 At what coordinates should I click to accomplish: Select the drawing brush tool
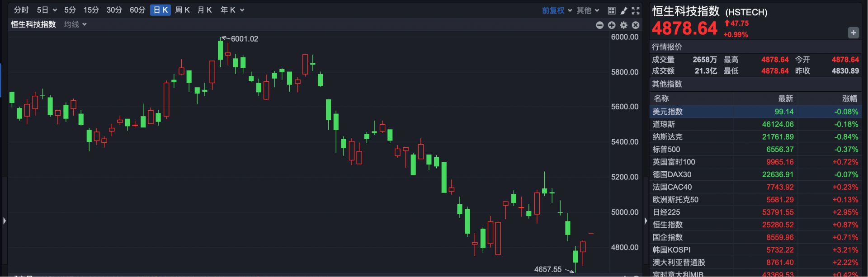[x=623, y=10]
